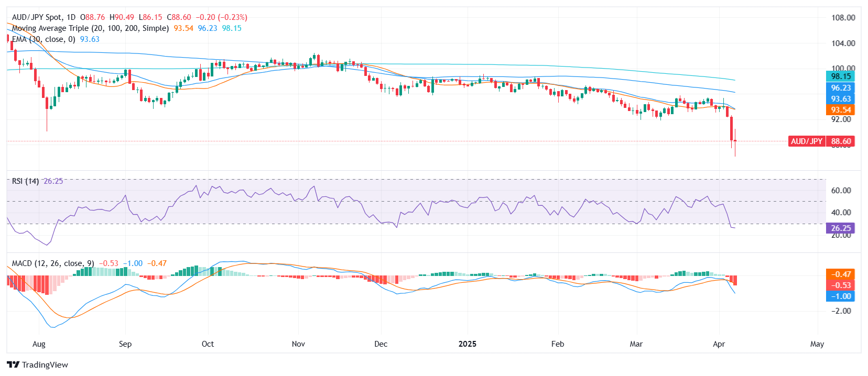Click the red AUD/JPY 88.60 price tag

pyautogui.click(x=821, y=141)
